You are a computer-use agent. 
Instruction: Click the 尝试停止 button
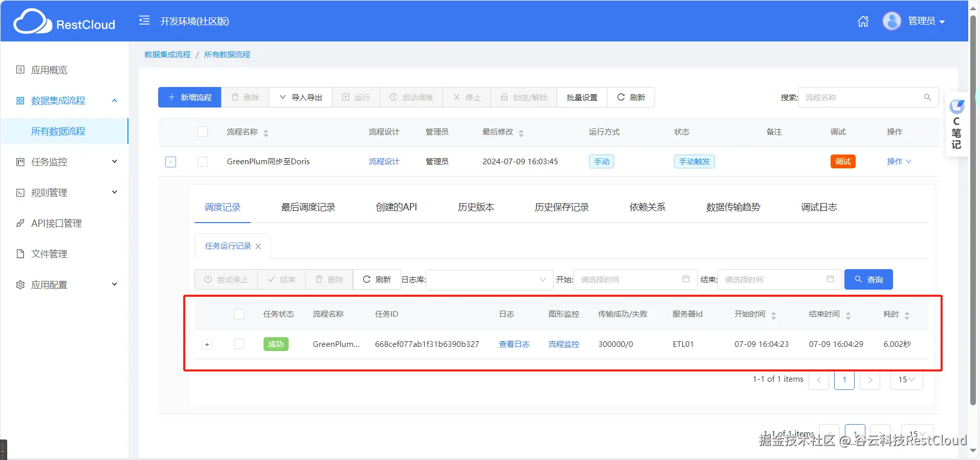tap(226, 279)
